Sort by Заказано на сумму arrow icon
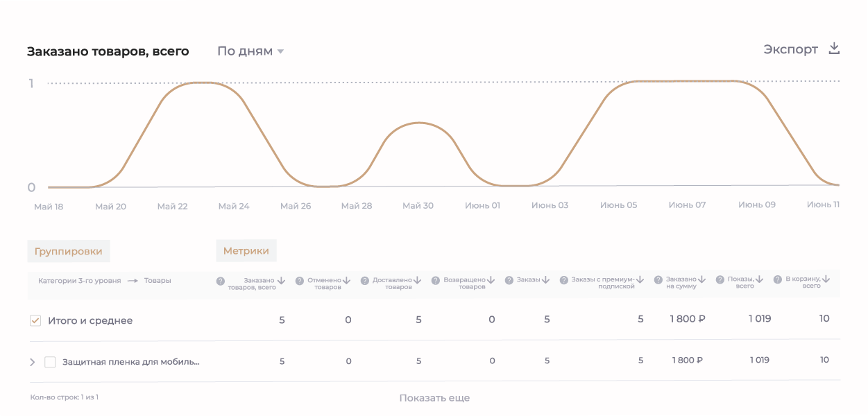Image resolution: width=868 pixels, height=416 pixels. click(701, 280)
